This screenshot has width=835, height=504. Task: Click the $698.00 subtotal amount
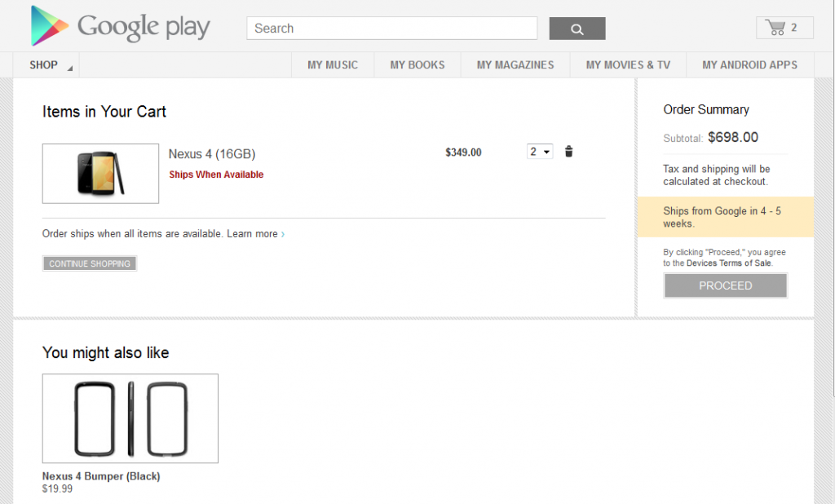[x=733, y=138]
